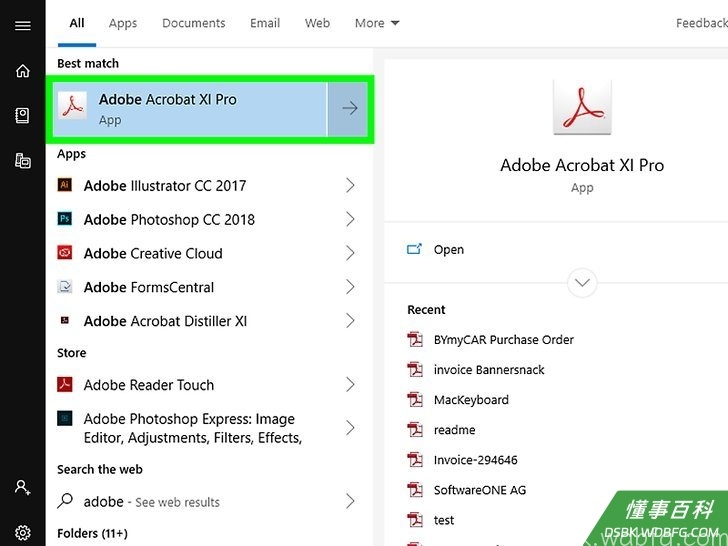
Task: Click the Adobe Creative Cloud icon
Action: 65,253
